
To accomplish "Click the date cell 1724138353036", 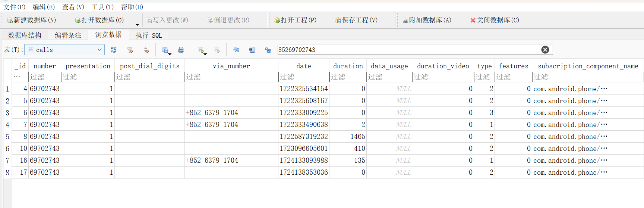I will tap(304, 173).
